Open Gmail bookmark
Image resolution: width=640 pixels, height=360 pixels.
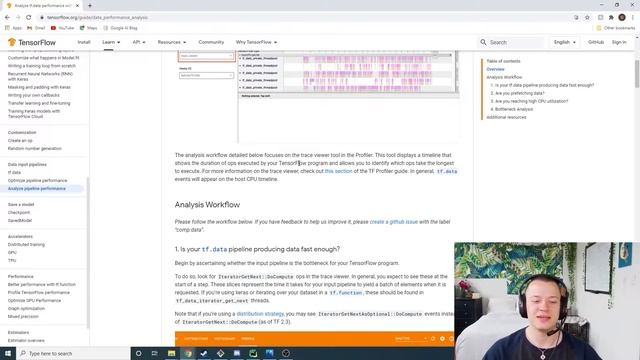pyautogui.click(x=36, y=28)
